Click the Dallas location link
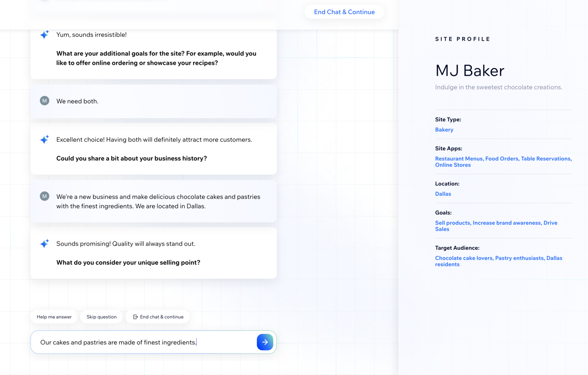Viewport: 588px width, 375px height. pos(443,194)
